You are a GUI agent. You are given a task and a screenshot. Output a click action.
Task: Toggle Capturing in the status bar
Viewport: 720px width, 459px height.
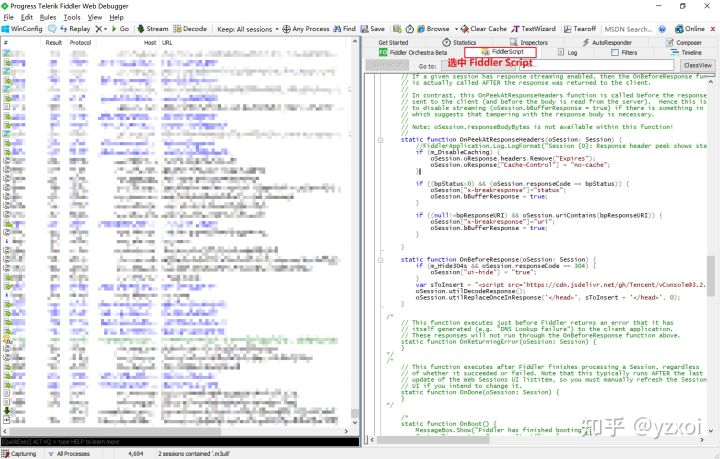pyautogui.click(x=19, y=453)
